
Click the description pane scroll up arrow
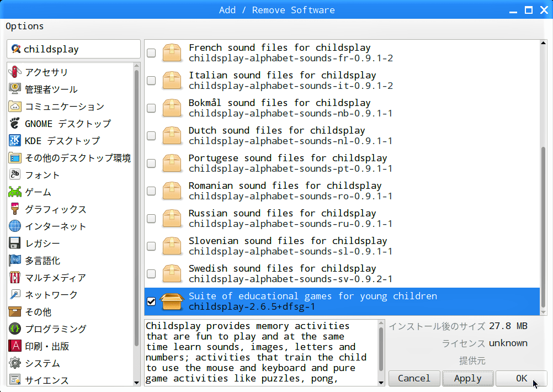tap(381, 323)
